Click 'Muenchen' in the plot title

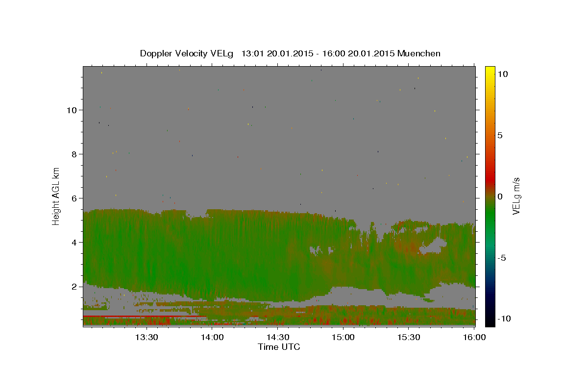tap(419, 53)
